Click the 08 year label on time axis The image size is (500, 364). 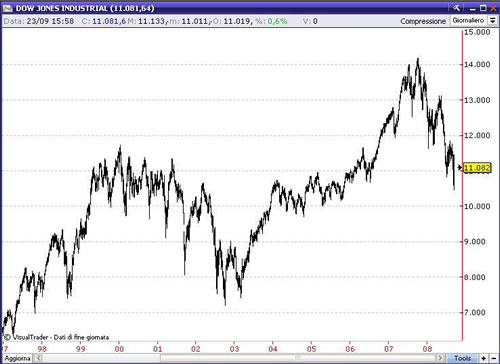[427, 349]
